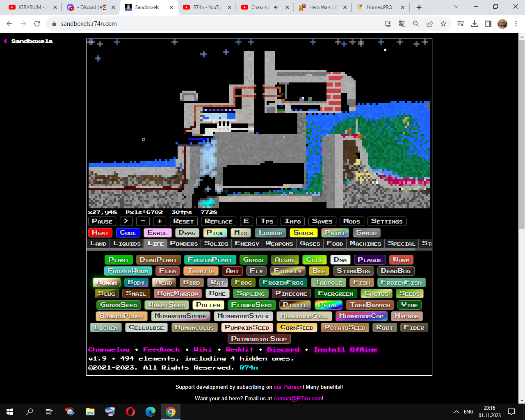Open the TPS setting button

tap(267, 221)
